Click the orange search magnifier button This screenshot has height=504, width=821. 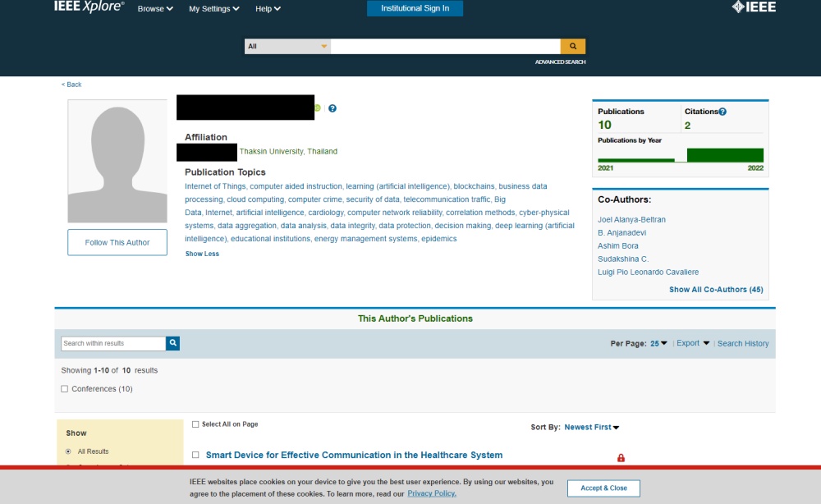[x=572, y=46]
